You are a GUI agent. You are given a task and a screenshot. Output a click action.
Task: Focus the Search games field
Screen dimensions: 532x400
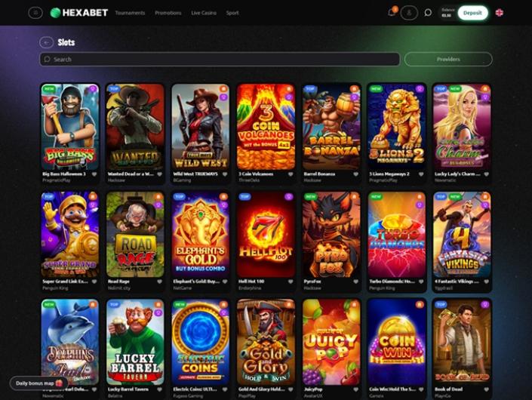point(220,59)
